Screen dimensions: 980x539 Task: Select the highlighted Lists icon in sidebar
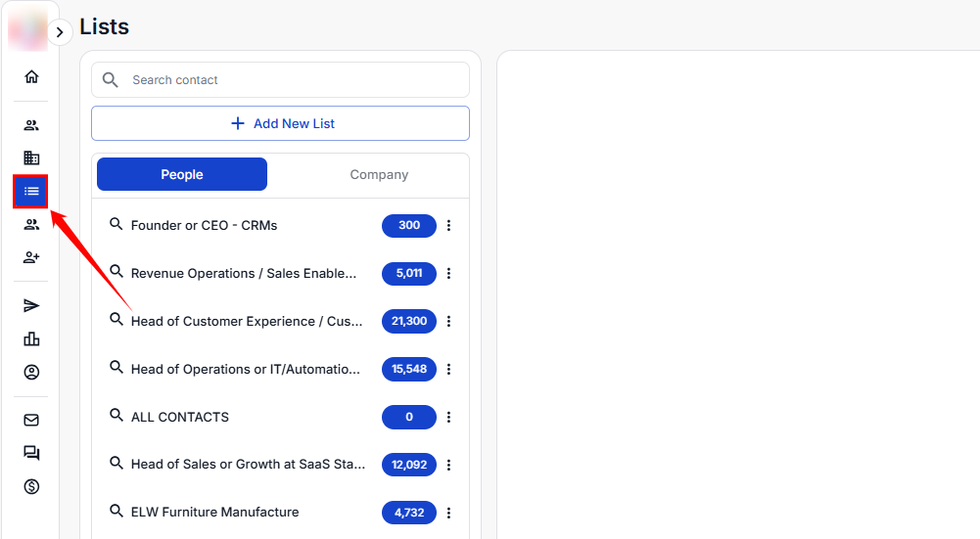pos(31,191)
